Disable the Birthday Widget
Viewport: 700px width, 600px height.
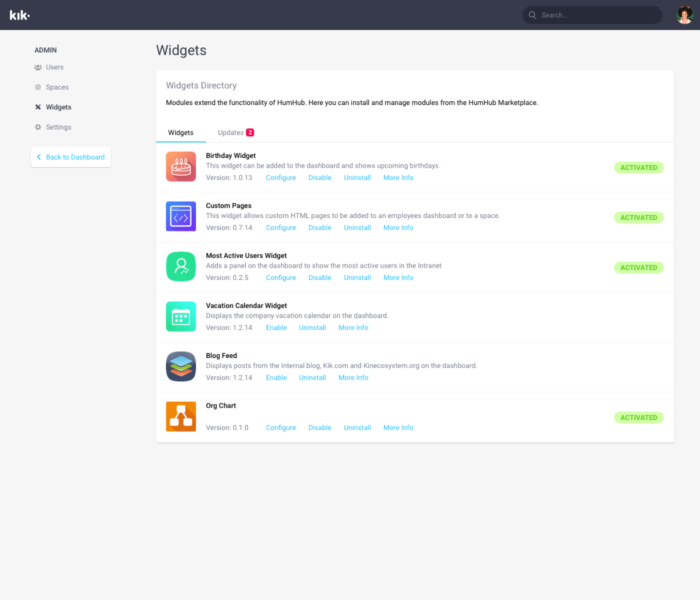click(319, 177)
